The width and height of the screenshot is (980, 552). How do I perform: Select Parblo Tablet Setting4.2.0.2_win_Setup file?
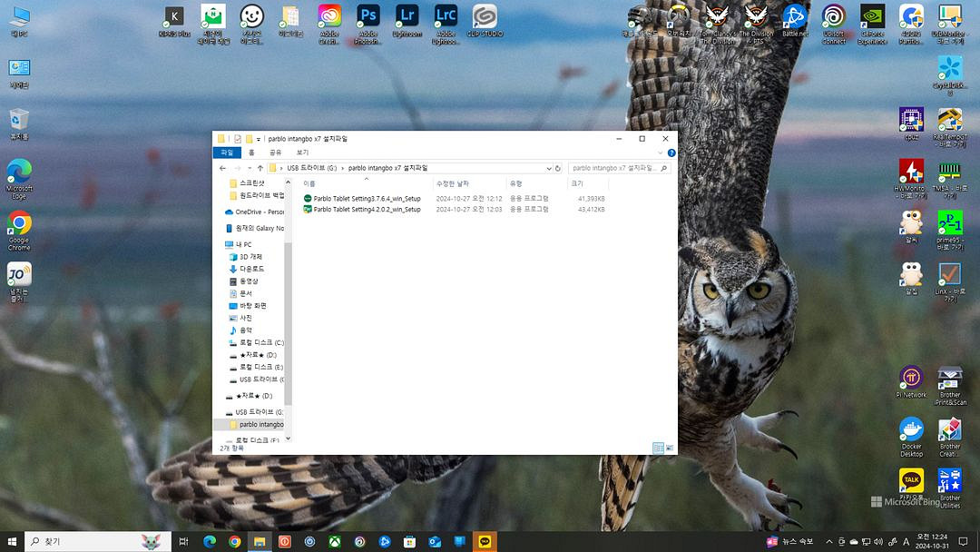click(x=367, y=210)
